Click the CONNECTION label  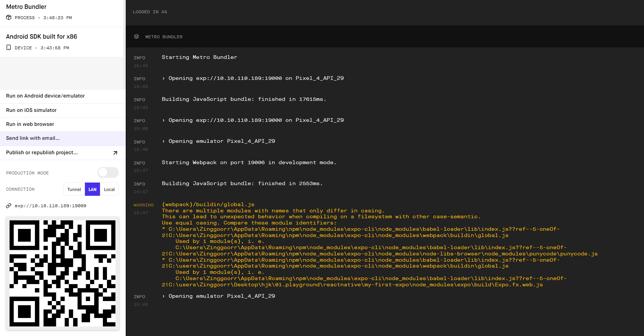20,189
